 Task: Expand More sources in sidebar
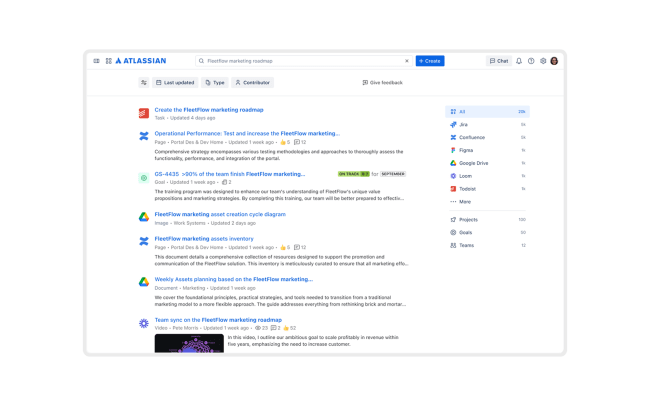tap(488, 202)
